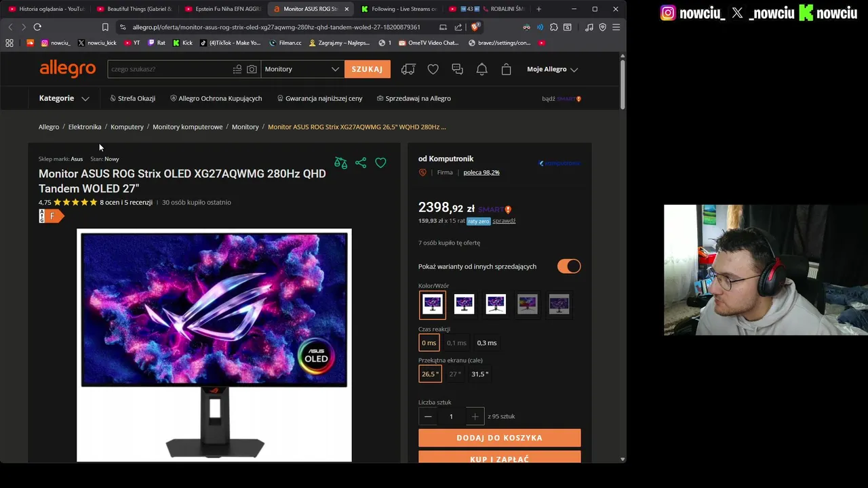
Task: Expand the Moje Allegro menu
Action: click(x=553, y=69)
